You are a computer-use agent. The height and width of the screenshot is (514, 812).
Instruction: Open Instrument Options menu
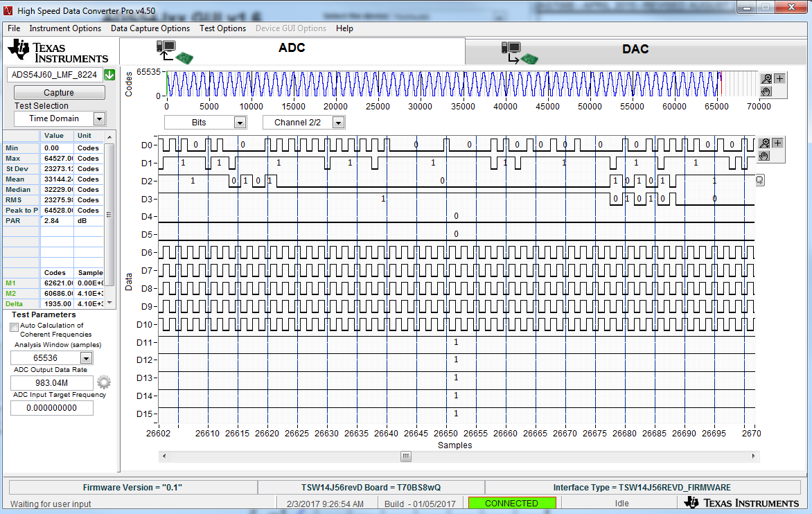click(x=65, y=28)
